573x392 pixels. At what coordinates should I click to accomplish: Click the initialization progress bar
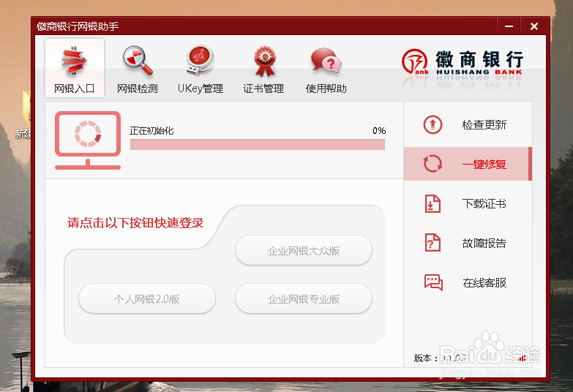point(258,144)
